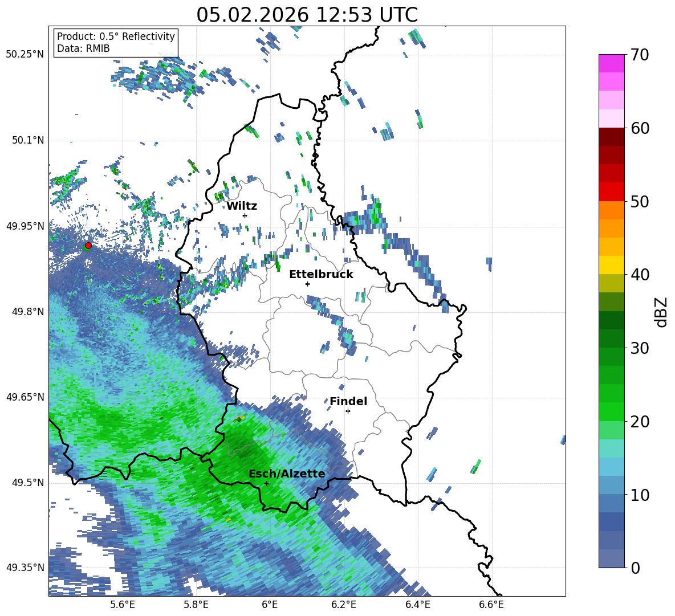Click the red radar site marker
This screenshot has height=616, width=675.
coord(88,245)
